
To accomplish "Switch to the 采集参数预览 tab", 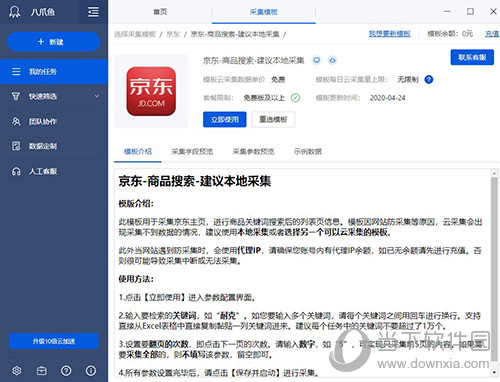I will coord(253,152).
